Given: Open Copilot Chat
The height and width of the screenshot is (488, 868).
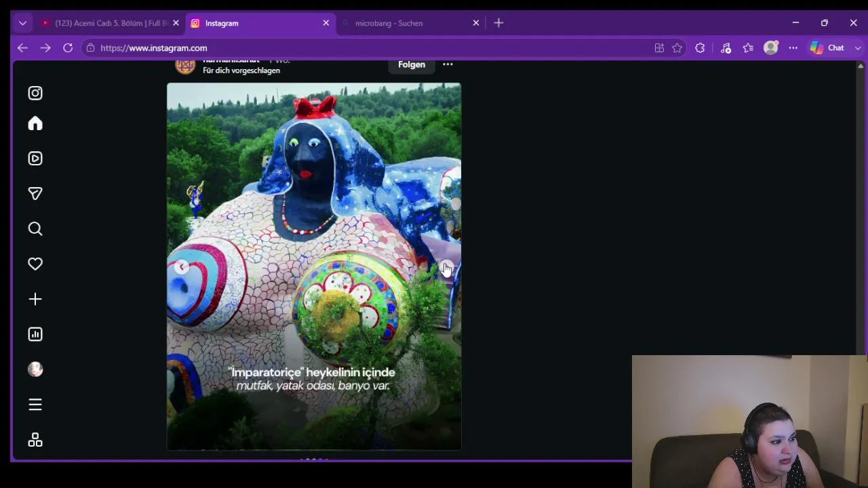Looking at the screenshot, I should point(827,48).
